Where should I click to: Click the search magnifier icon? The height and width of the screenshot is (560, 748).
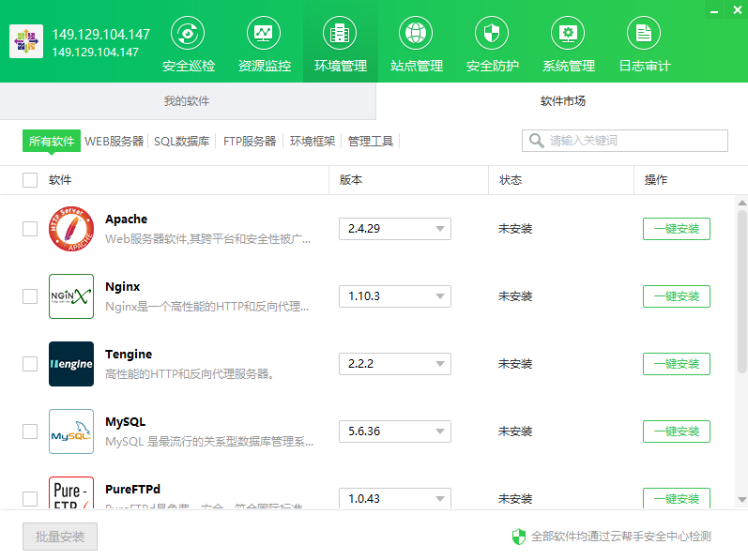(x=536, y=141)
